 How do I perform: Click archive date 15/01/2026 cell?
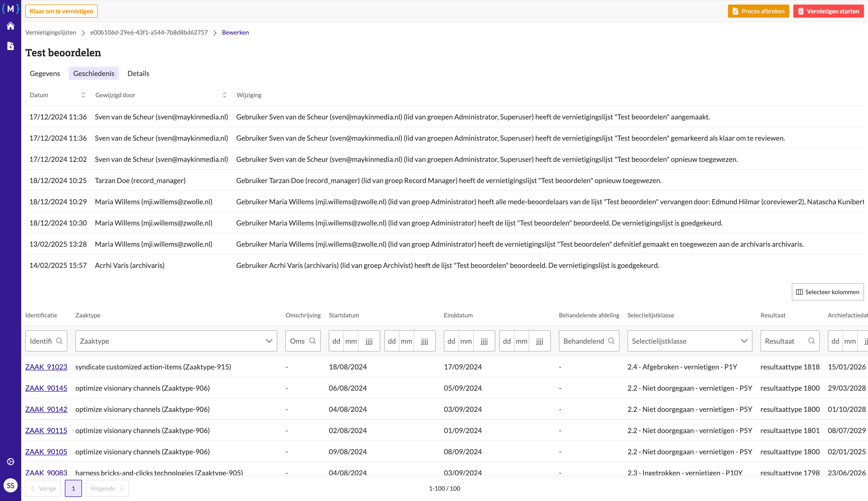(x=847, y=367)
